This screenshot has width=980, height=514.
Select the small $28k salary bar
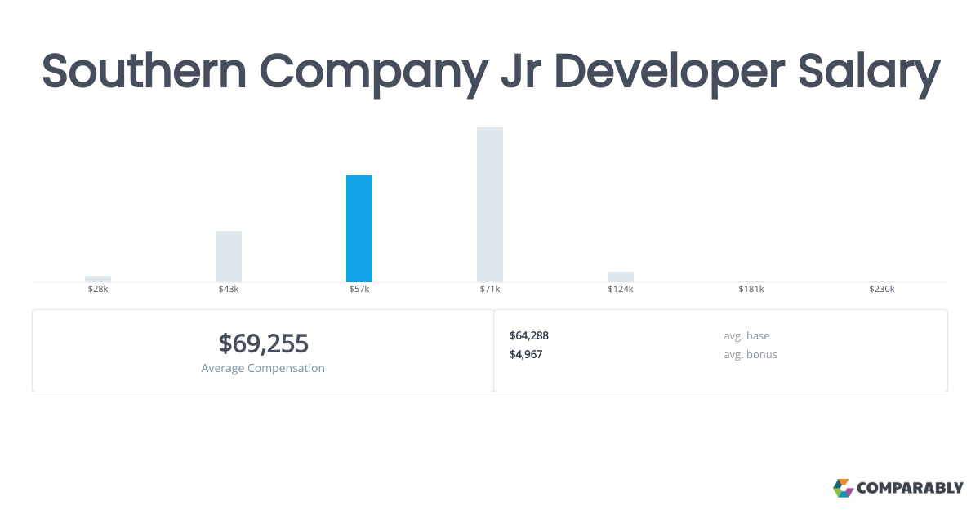pos(98,279)
